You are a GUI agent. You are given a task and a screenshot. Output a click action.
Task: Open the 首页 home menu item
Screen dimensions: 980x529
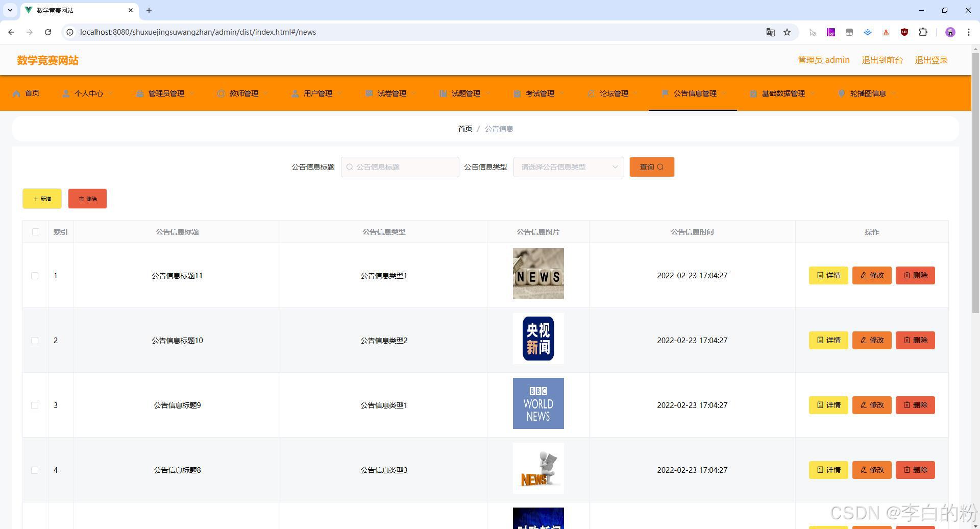tap(26, 93)
